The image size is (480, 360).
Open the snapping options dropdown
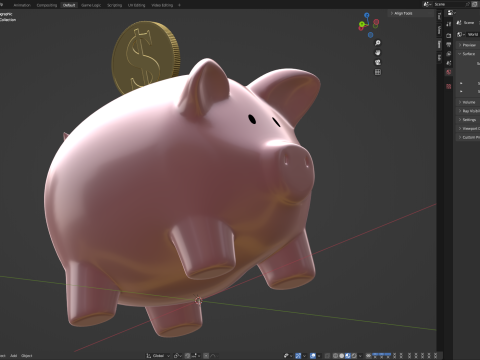coord(196,356)
